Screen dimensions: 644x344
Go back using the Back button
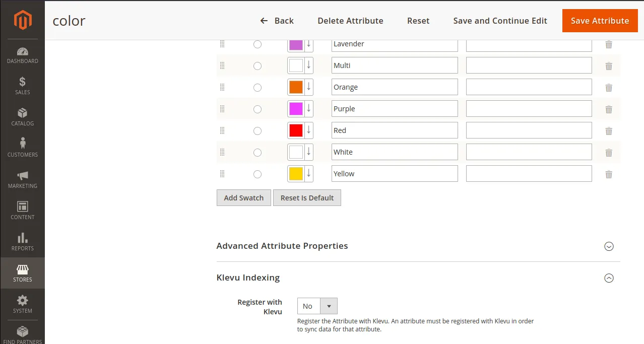277,21
